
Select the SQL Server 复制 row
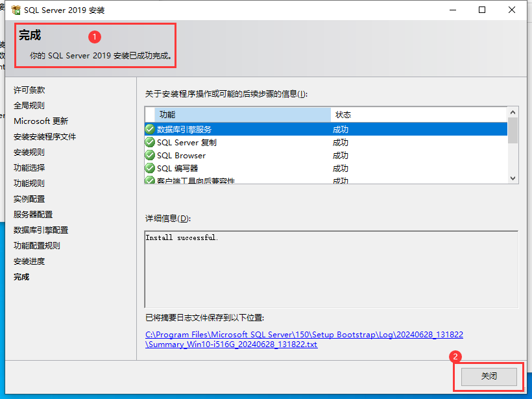pyautogui.click(x=326, y=142)
